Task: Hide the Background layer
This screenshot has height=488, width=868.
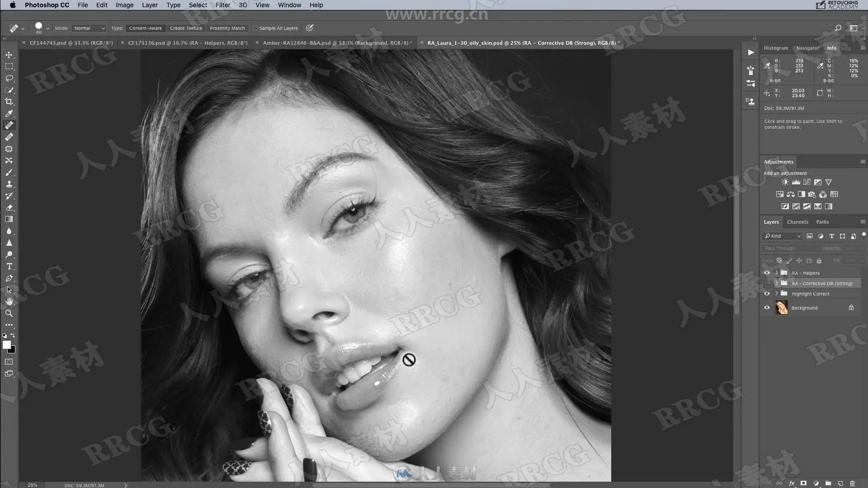Action: (x=767, y=308)
